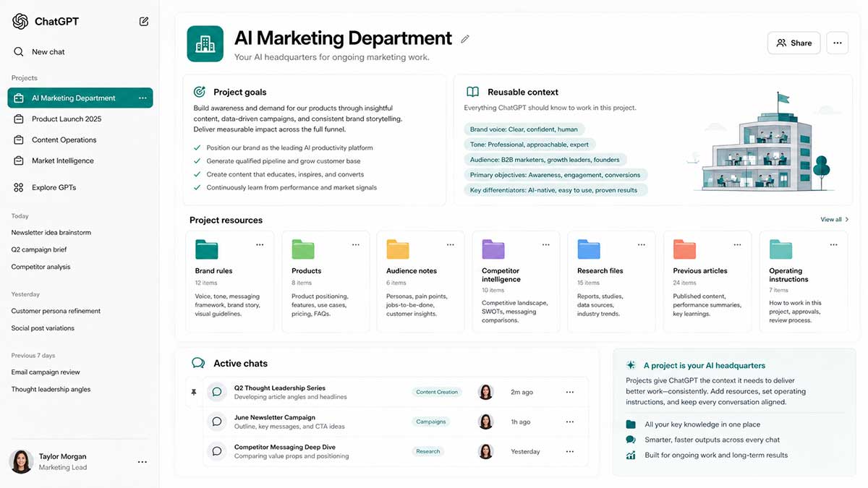
Task: Open Taylor Morgan account menu dots
Action: pyautogui.click(x=142, y=462)
